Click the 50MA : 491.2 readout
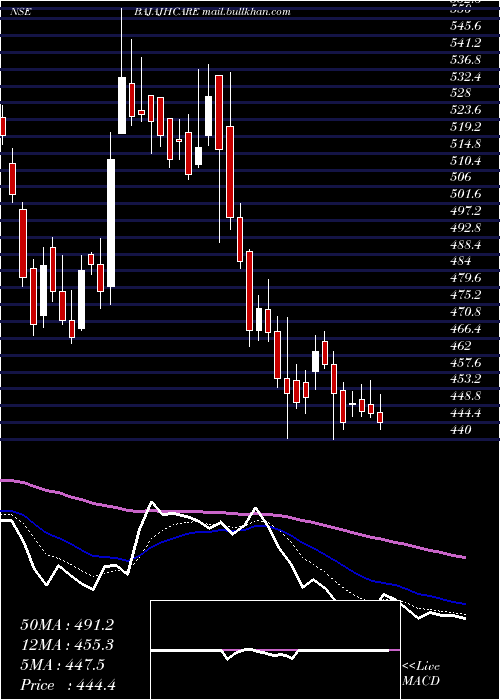Screen dimensions: 500x700 [x=67, y=625]
